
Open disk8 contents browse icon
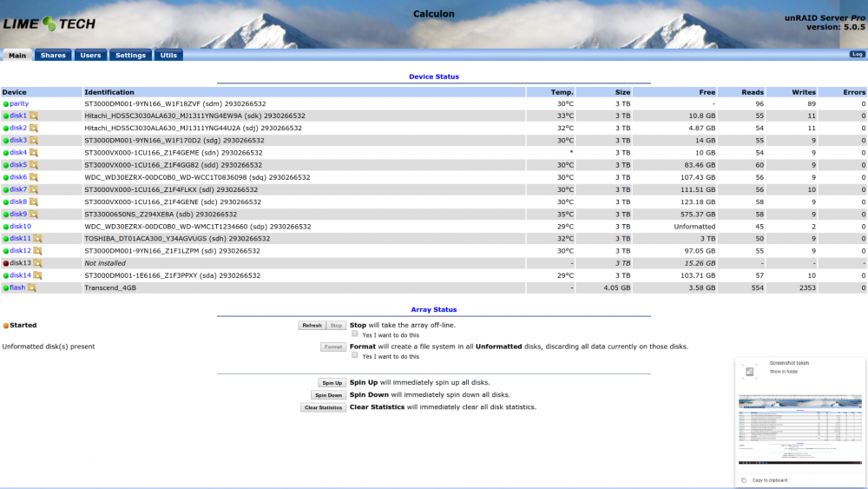point(34,202)
